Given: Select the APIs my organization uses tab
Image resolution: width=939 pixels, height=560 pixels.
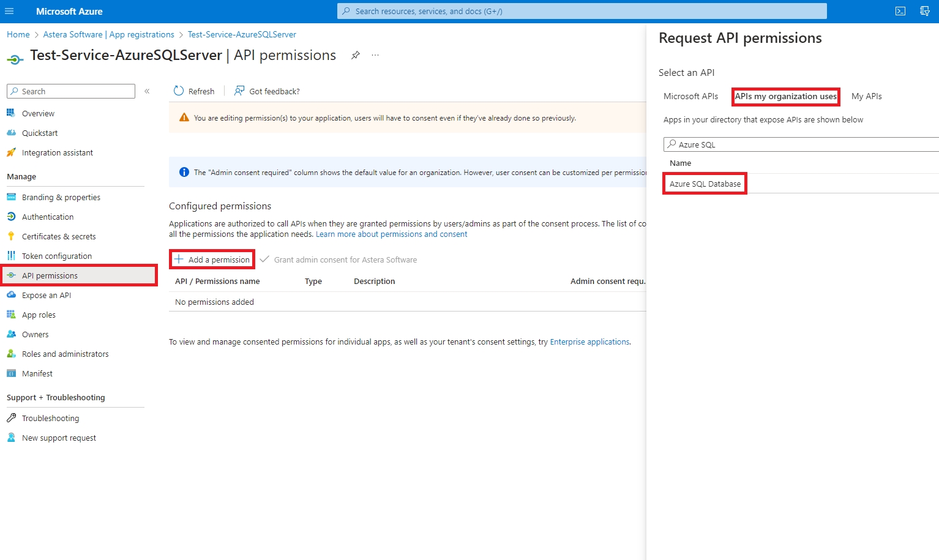Looking at the screenshot, I should 786,96.
